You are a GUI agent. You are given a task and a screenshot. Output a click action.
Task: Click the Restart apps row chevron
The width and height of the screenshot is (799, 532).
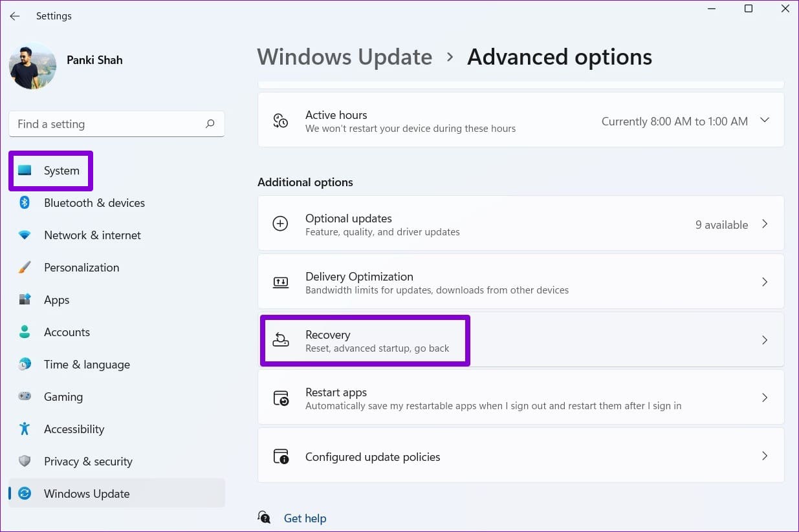point(765,398)
